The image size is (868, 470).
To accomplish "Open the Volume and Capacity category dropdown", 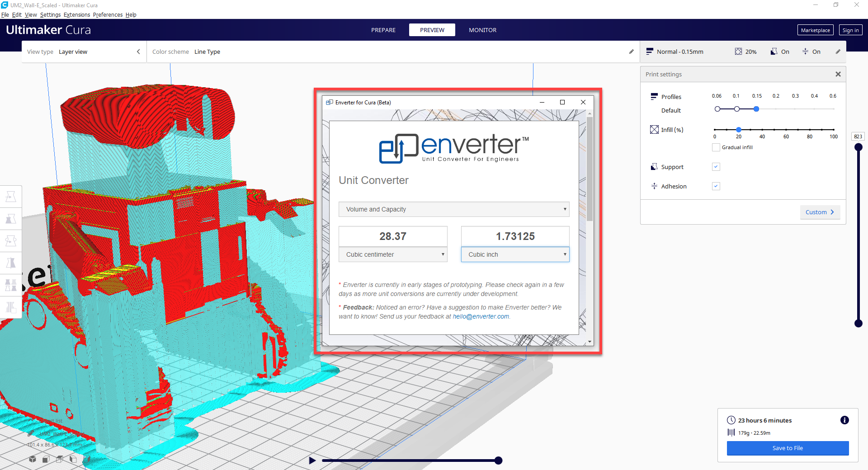I will tap(454, 209).
